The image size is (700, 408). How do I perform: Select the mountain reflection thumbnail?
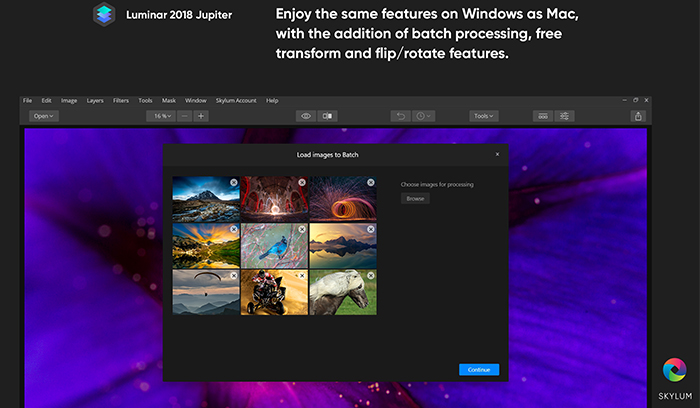tap(343, 246)
